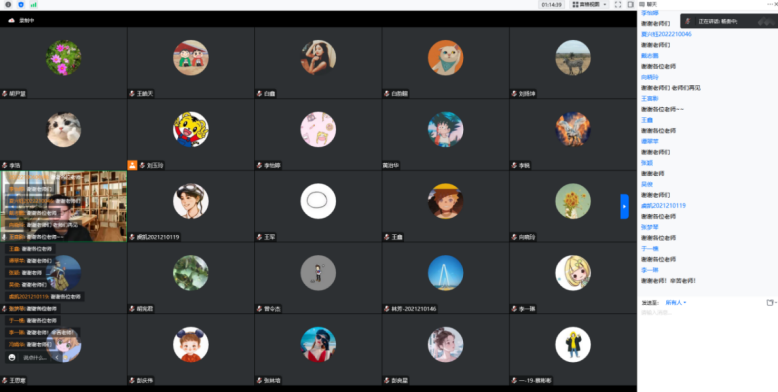Go to next page with blue arrow button
This screenshot has width=778, height=392.
(x=624, y=206)
